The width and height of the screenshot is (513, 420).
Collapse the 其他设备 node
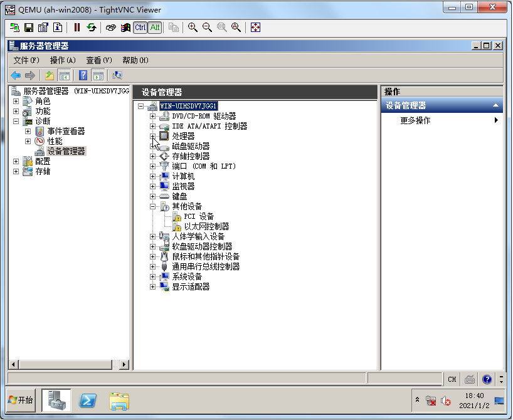point(152,206)
